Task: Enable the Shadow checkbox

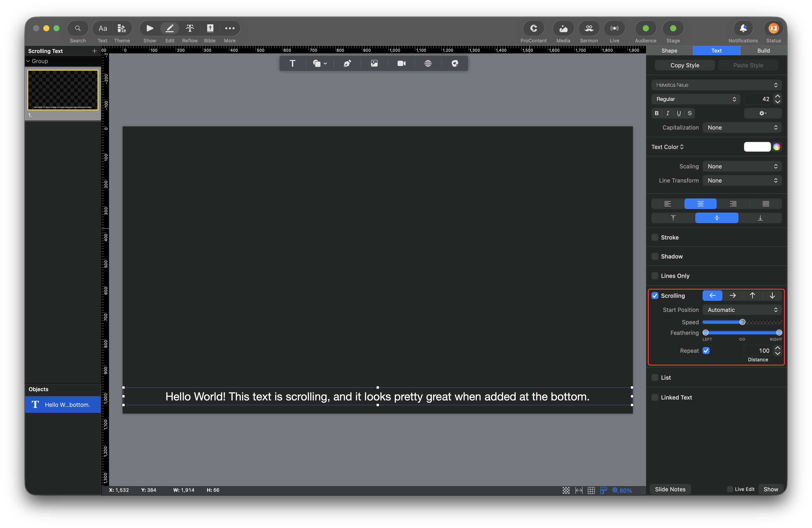Action: click(655, 256)
